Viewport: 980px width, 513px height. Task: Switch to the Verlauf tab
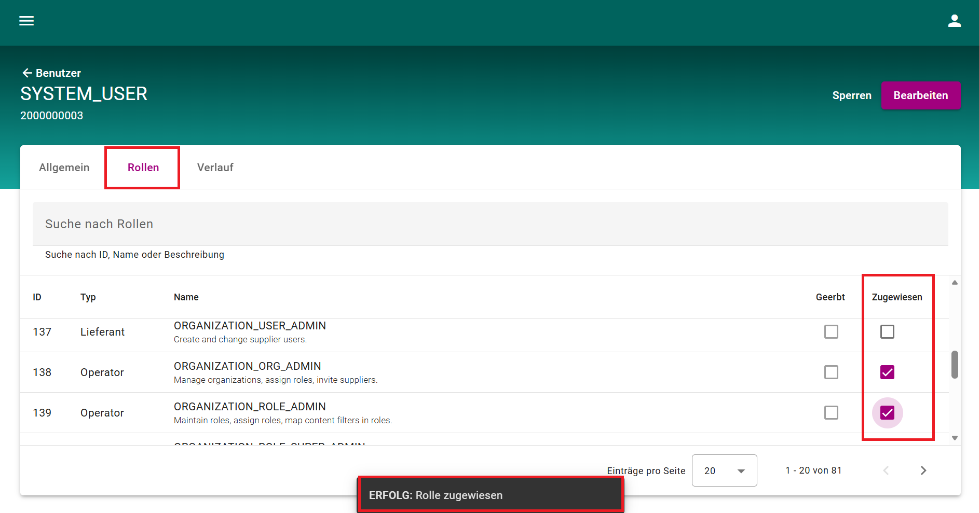coord(215,168)
